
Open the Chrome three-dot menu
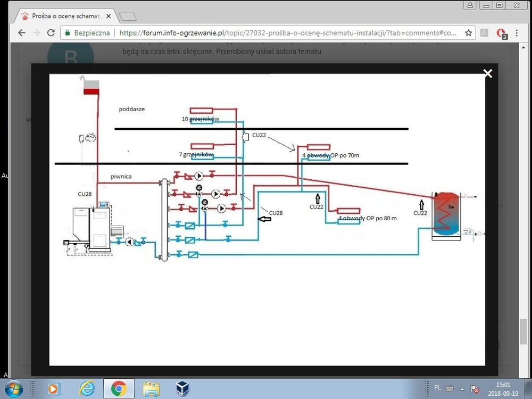[519, 33]
